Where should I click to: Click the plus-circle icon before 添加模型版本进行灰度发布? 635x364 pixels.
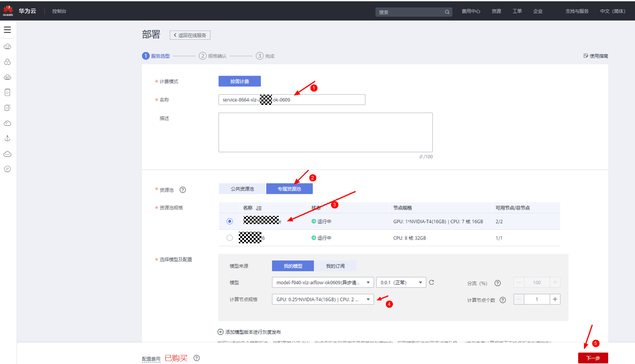(x=220, y=332)
